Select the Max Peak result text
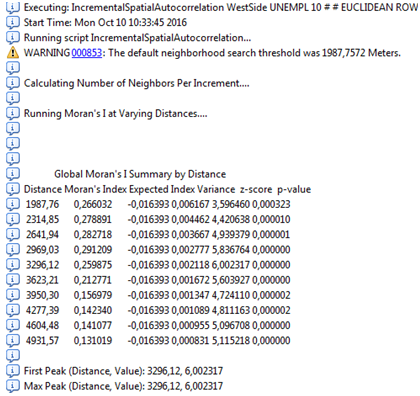Screen dimensions: 420x396 pyautogui.click(x=123, y=386)
